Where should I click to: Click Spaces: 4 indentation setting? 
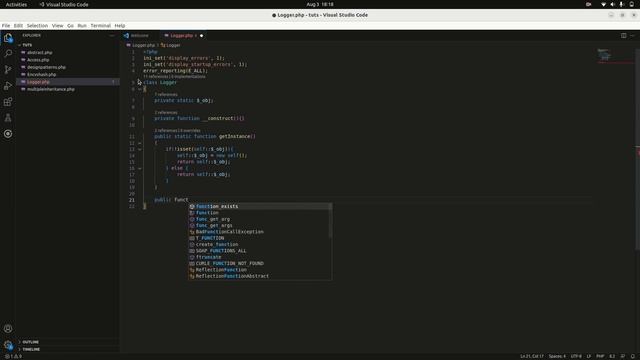point(557,356)
